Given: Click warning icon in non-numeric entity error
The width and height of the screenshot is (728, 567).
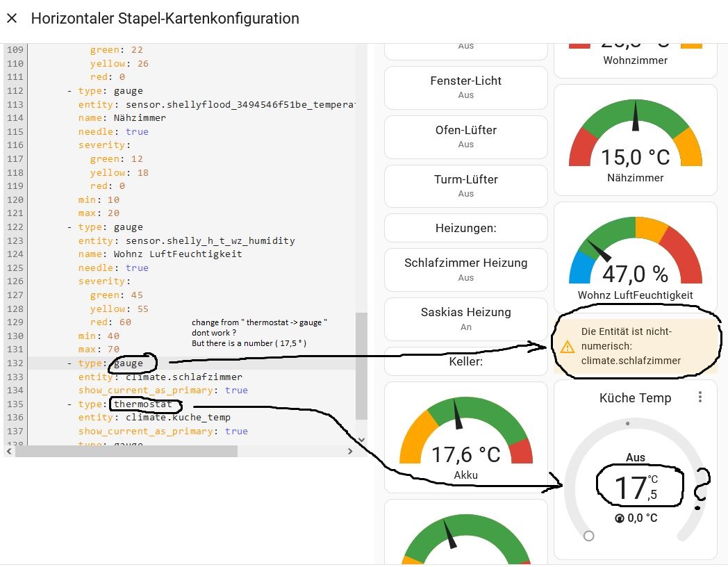Looking at the screenshot, I should point(567,347).
